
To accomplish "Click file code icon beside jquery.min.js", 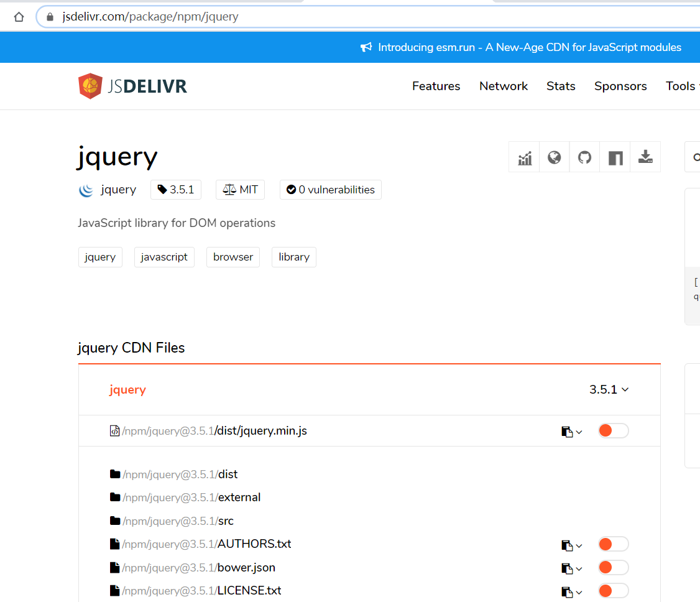I will coord(115,431).
